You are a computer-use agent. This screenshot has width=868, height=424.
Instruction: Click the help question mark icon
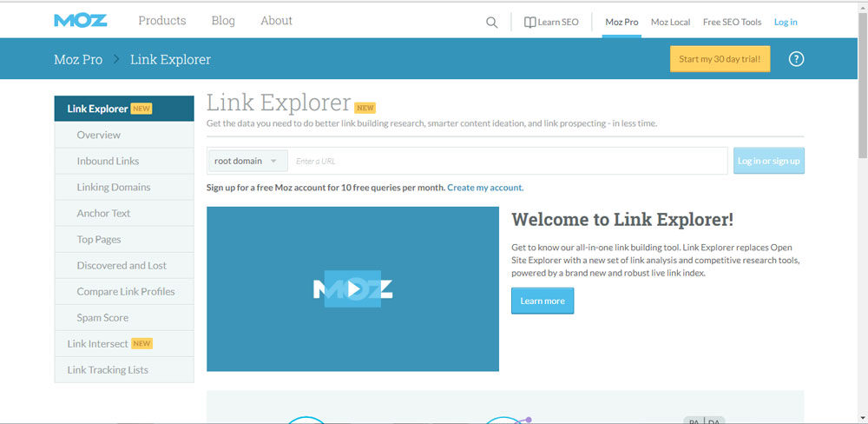pyautogui.click(x=796, y=59)
